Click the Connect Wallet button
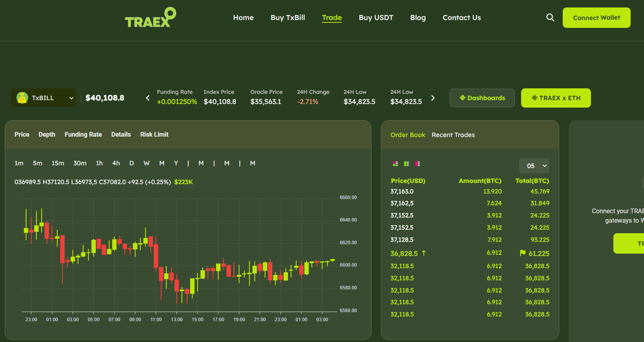This screenshot has height=342, width=644. point(596,18)
